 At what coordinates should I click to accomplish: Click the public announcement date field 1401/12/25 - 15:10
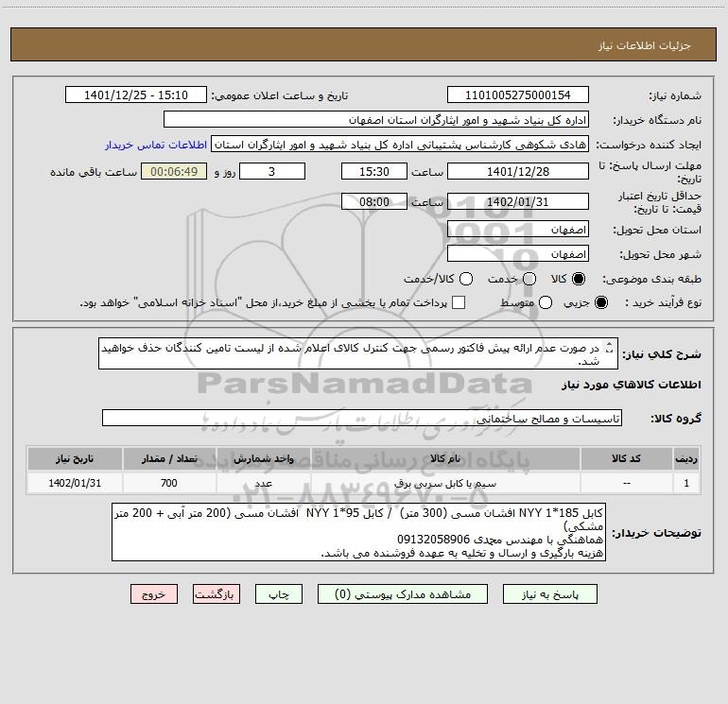(136, 94)
